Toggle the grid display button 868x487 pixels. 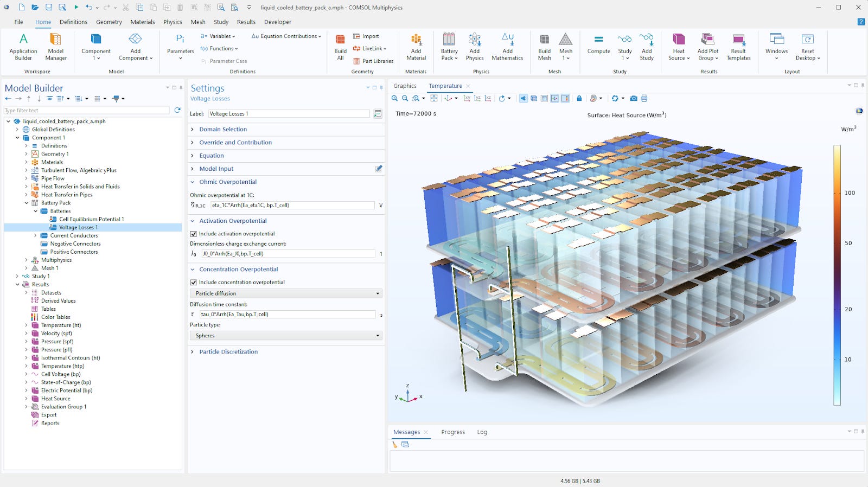click(544, 99)
